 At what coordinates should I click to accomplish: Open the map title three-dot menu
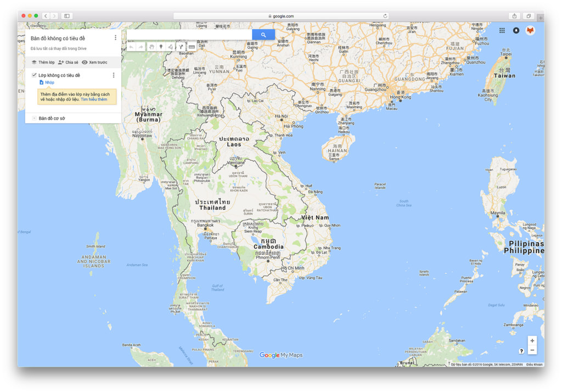click(115, 38)
